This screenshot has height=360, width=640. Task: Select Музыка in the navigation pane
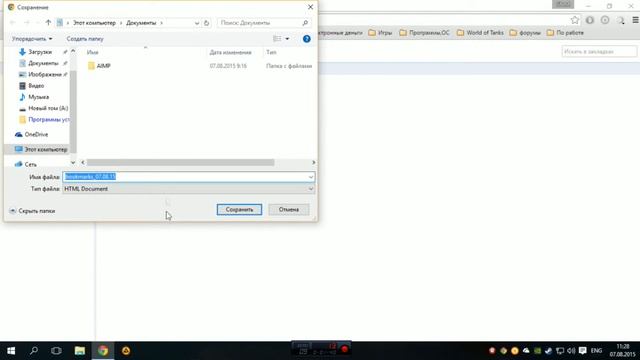click(38, 97)
